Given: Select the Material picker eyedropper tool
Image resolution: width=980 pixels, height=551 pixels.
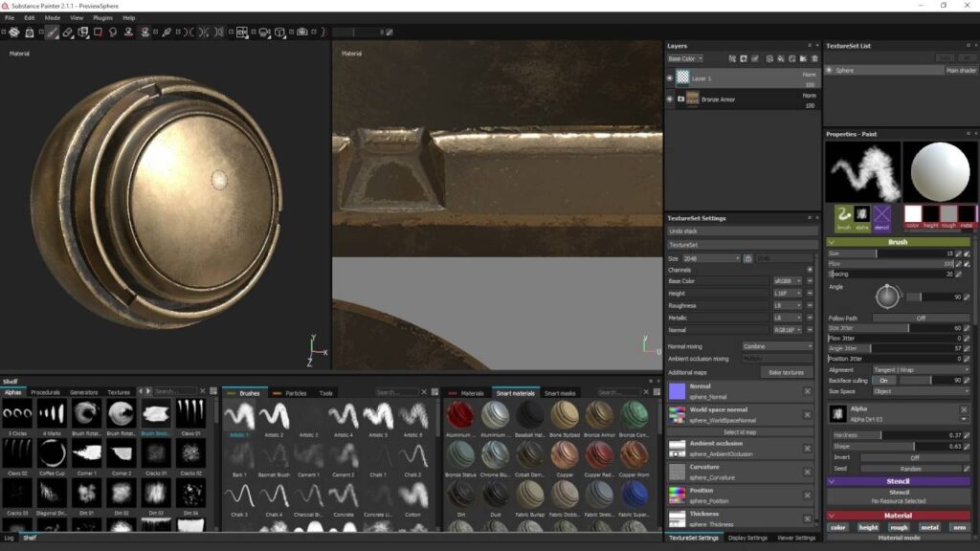Looking at the screenshot, I should 167,32.
